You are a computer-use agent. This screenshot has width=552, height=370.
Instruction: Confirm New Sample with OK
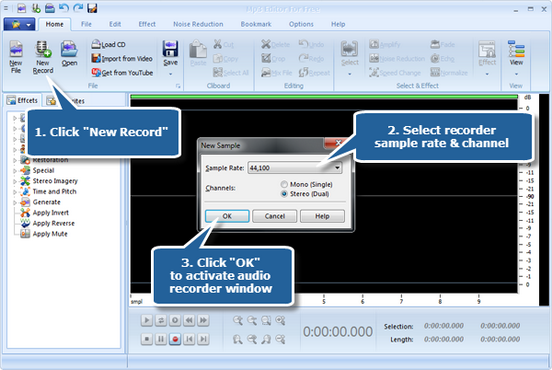point(227,216)
